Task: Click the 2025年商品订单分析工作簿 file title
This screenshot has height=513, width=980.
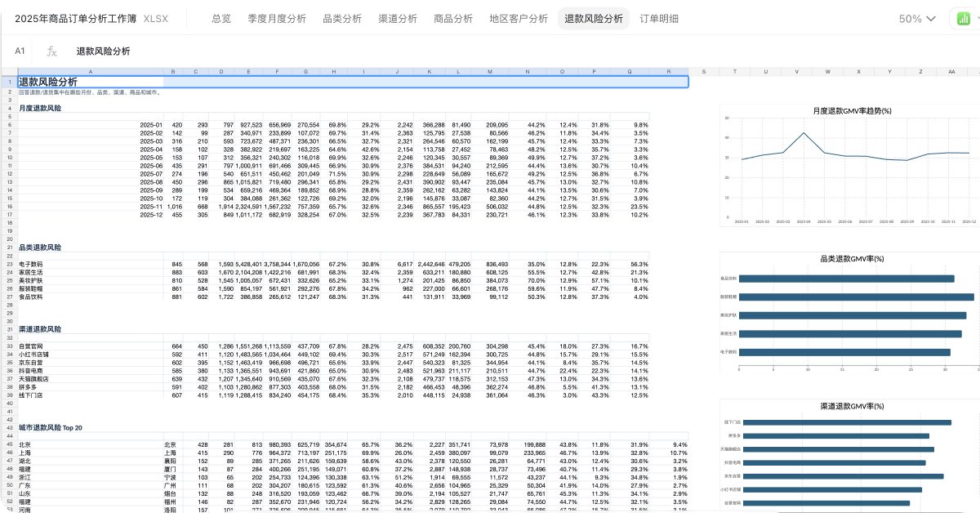Action: click(x=76, y=19)
